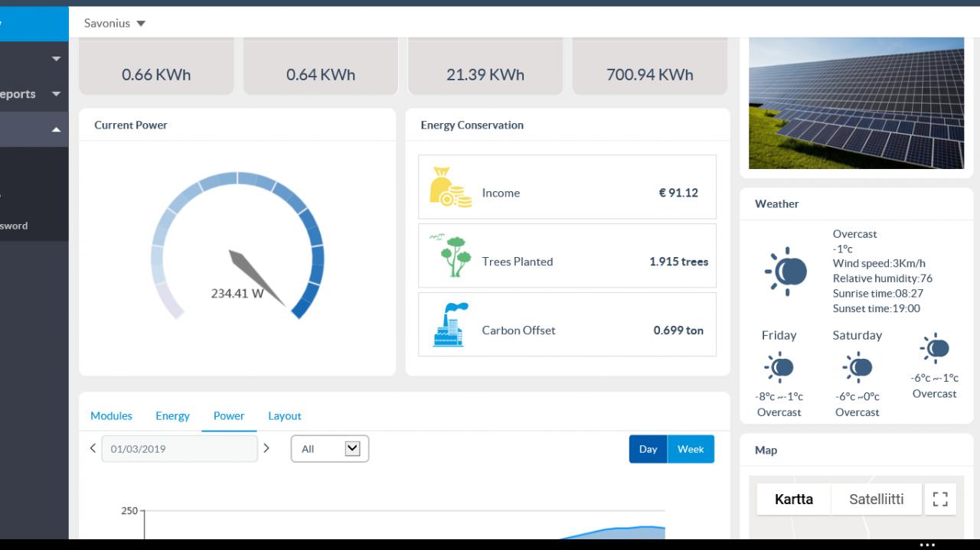Open the three-dot more options menu
Image resolution: width=980 pixels, height=550 pixels.
[927, 545]
